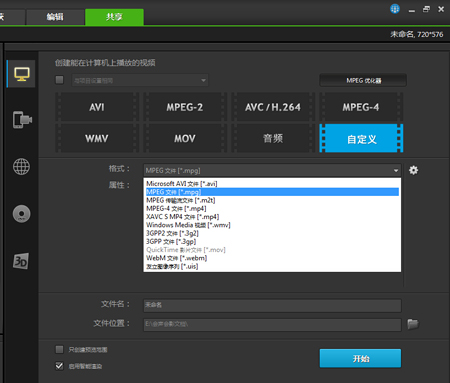The width and height of the screenshot is (450, 383).
Task: Select the Computer output sidebar icon
Action: [x=21, y=74]
